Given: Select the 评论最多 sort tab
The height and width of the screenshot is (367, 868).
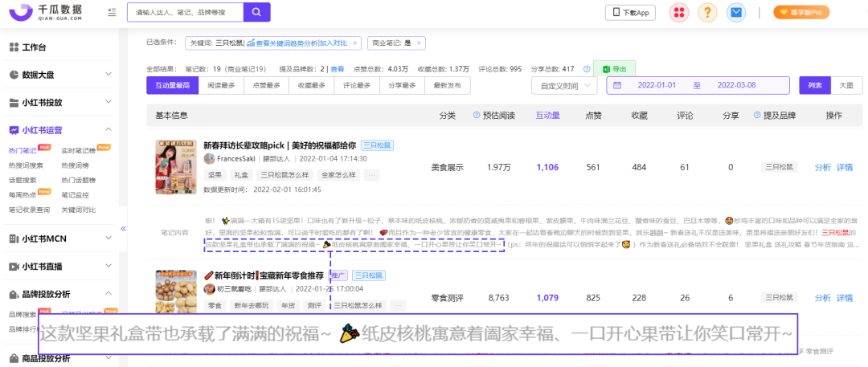Looking at the screenshot, I should (x=357, y=85).
